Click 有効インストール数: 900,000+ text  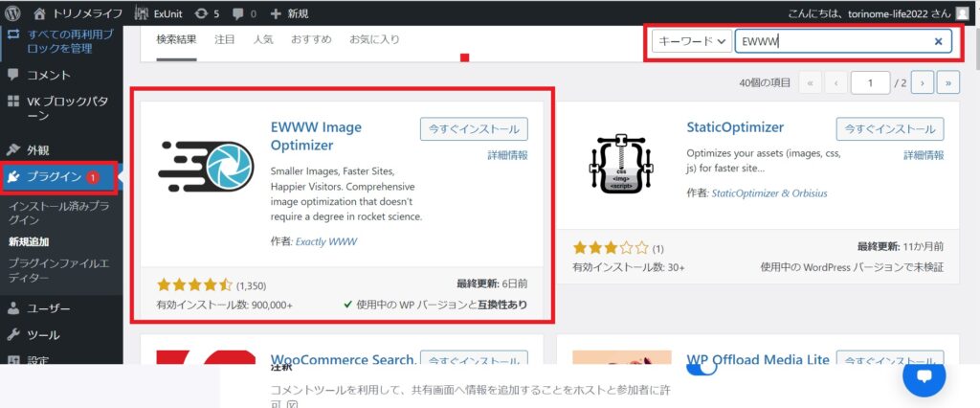(224, 305)
